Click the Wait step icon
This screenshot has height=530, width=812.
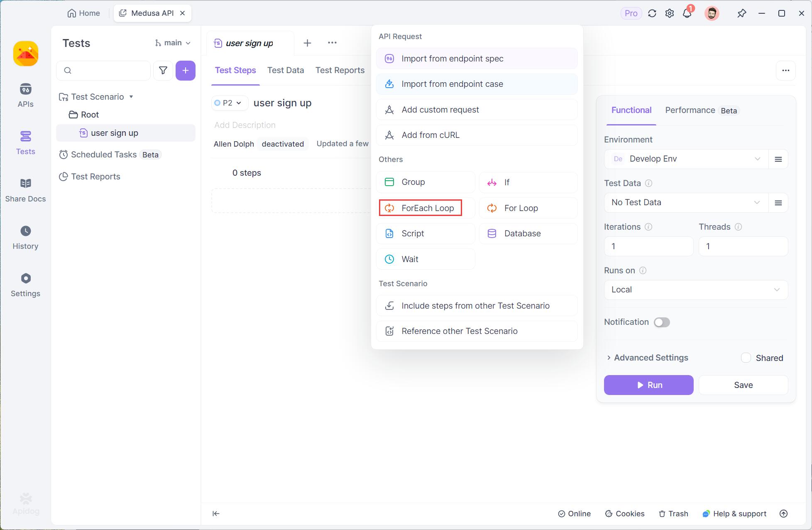[x=389, y=259]
